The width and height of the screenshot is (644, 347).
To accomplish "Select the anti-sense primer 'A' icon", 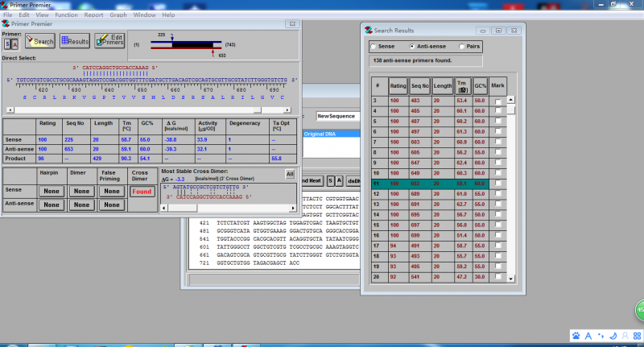I will 14,44.
